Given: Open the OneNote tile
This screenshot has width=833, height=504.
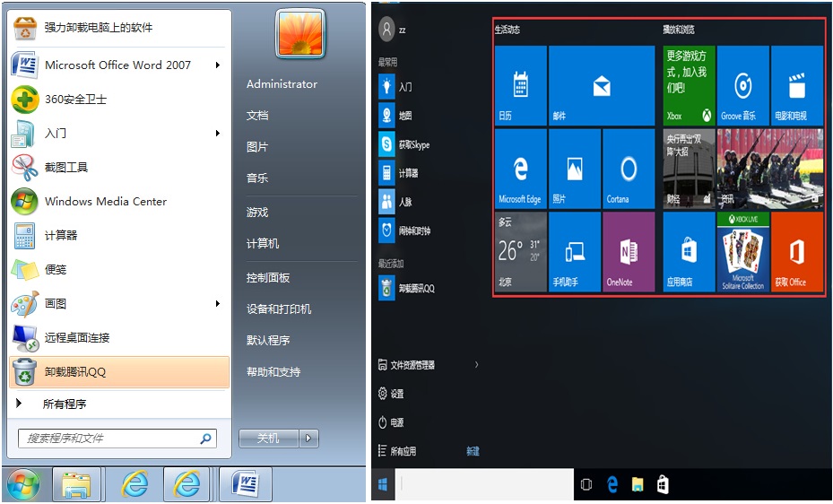Looking at the screenshot, I should [629, 252].
